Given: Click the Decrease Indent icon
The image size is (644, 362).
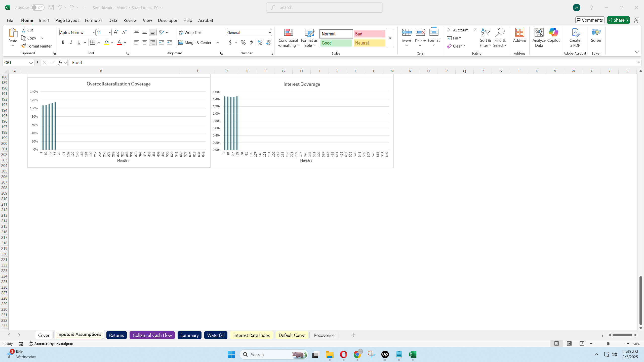Looking at the screenshot, I should tap(162, 42).
